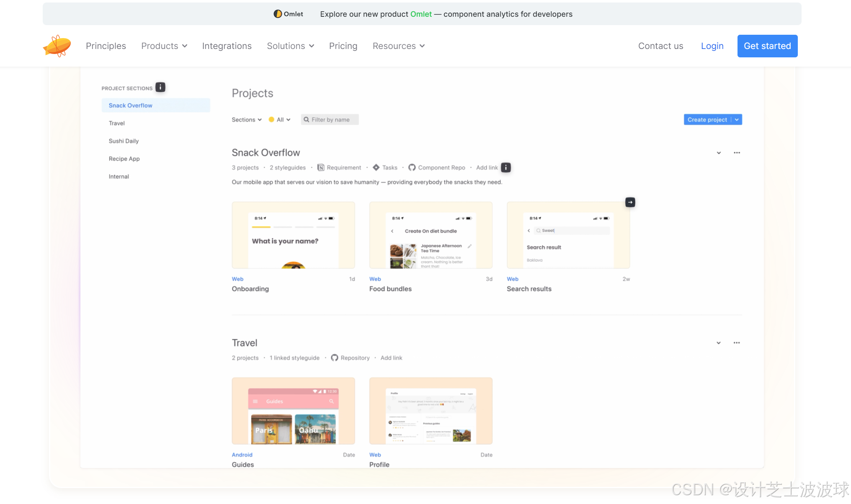851x504 pixels.
Task: Click the info icon next to Add link
Action: [x=506, y=167]
